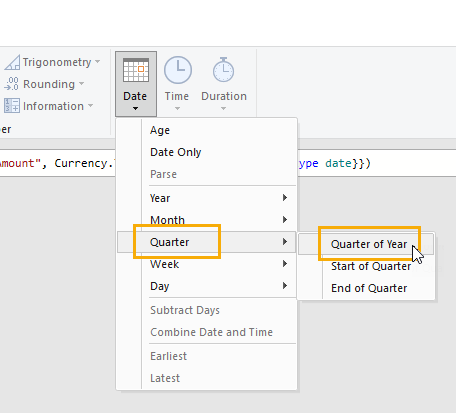This screenshot has width=456, height=413.
Task: Select Subtract Days menu entry
Action: [x=206, y=310]
